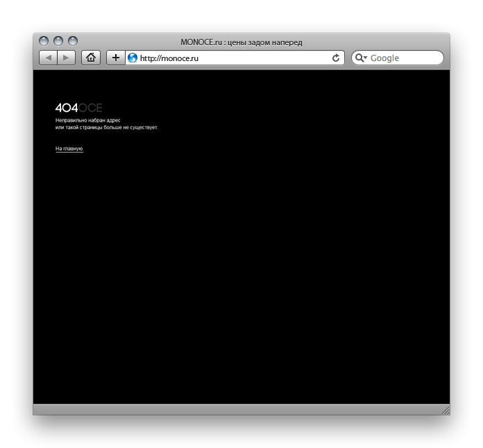Focus the http://monoce.ru address field

pyautogui.click(x=235, y=58)
